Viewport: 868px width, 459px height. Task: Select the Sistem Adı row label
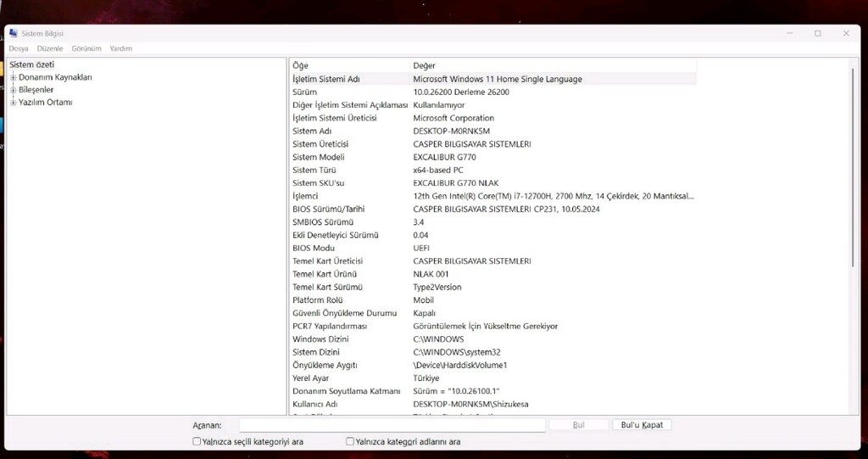point(312,132)
